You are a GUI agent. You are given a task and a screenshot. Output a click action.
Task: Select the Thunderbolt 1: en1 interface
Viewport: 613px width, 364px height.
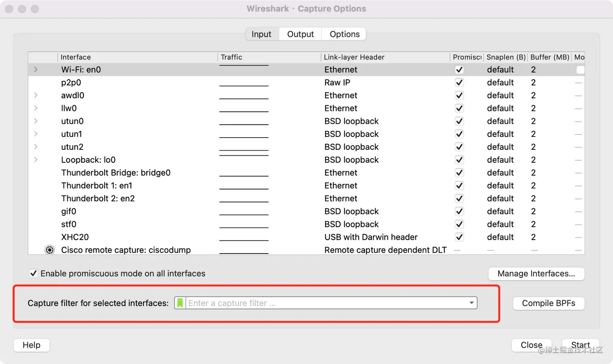point(306,185)
